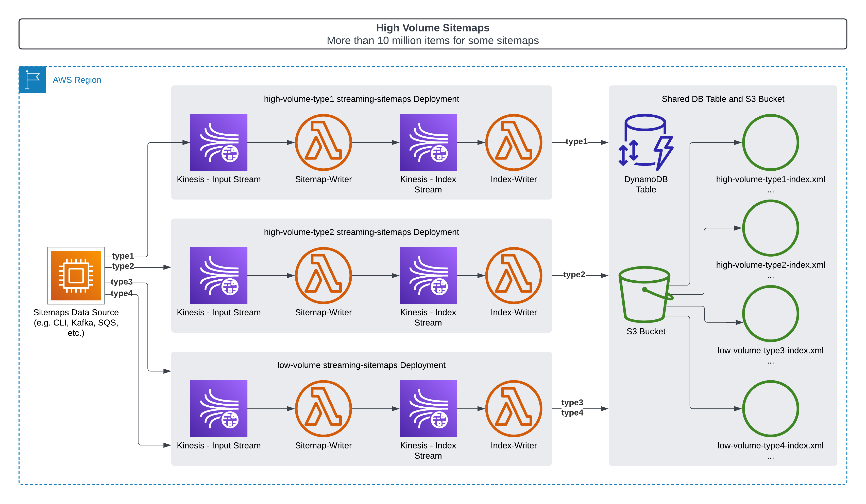Click Index-Writer Lambda icon in type2 deployment

[x=513, y=275]
